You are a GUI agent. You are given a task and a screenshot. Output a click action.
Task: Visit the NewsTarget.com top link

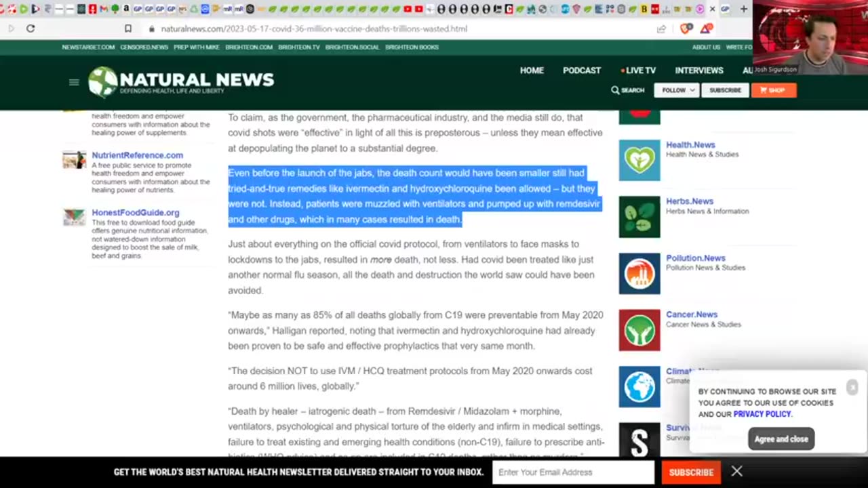pos(88,47)
